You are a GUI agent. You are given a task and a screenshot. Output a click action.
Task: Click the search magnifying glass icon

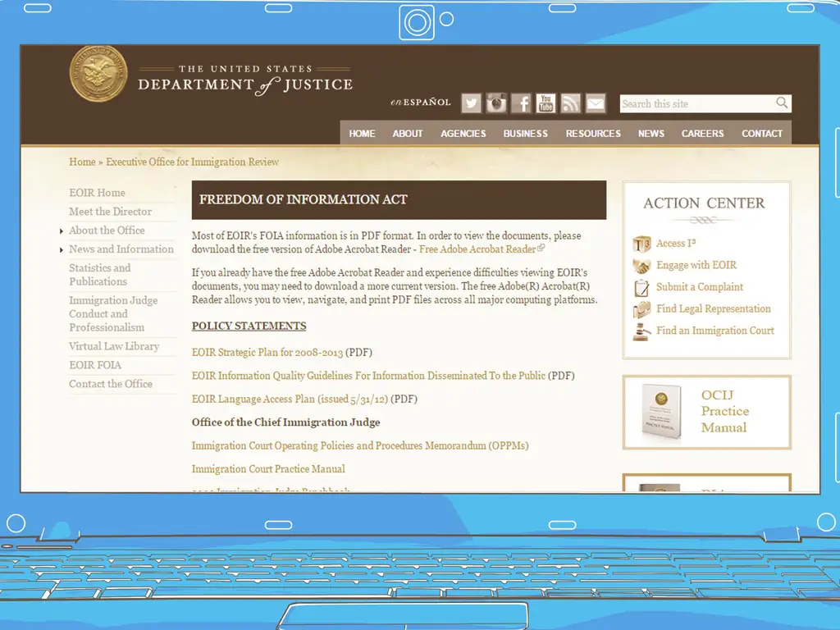tap(782, 103)
